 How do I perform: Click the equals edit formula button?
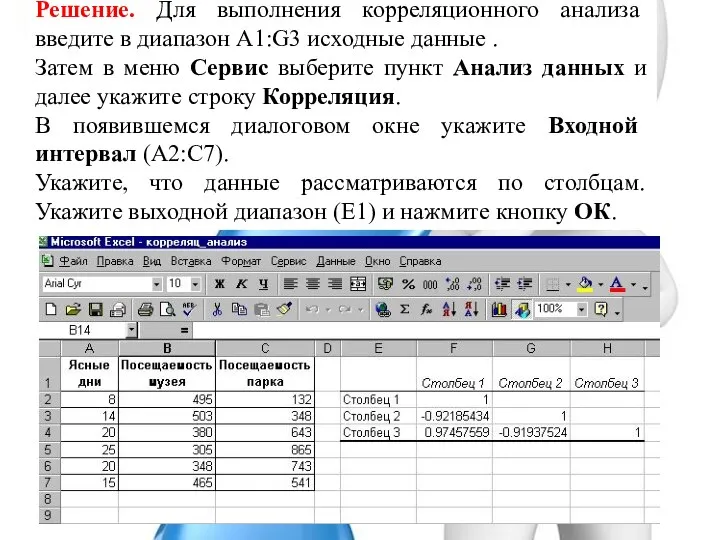(x=184, y=331)
